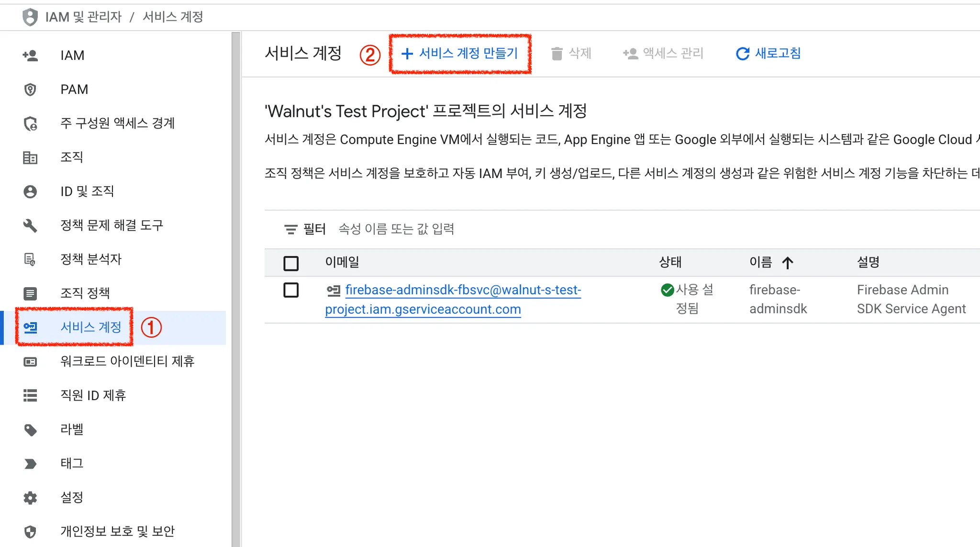Viewport: 980px width, 547px height.
Task: Click the 정책 분석자 document icon
Action: point(30,259)
